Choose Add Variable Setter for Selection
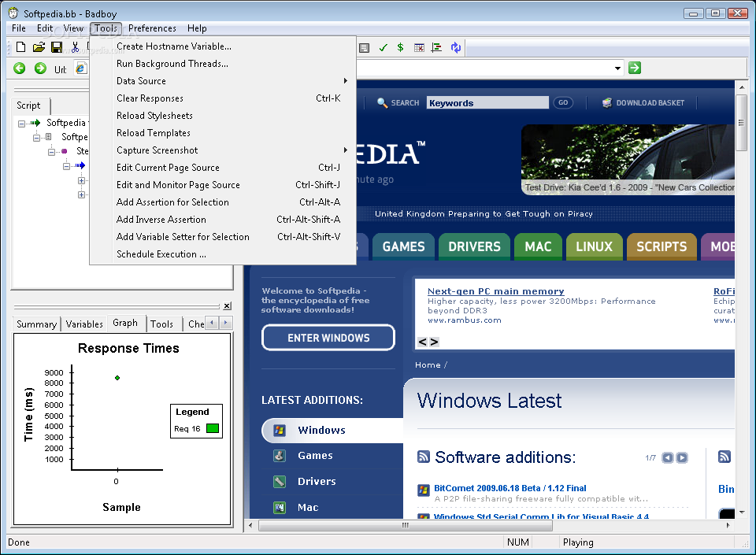This screenshot has height=555, width=756. click(x=223, y=237)
